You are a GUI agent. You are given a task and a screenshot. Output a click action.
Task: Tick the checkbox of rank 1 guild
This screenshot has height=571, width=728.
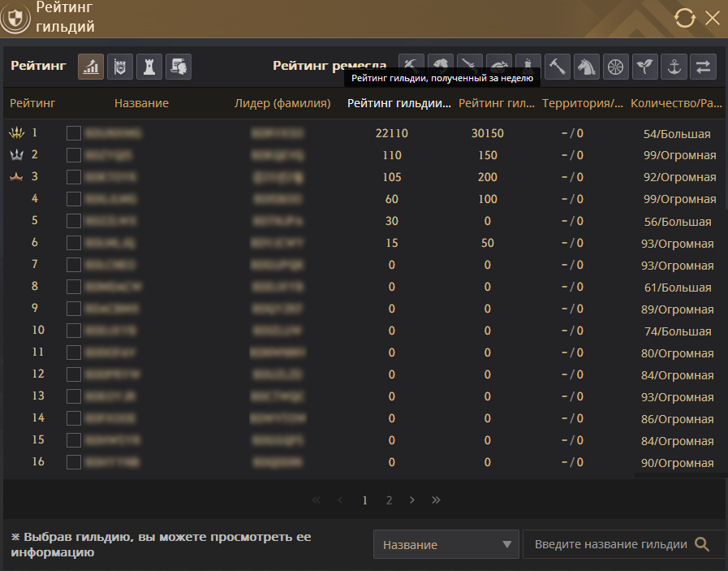(74, 133)
